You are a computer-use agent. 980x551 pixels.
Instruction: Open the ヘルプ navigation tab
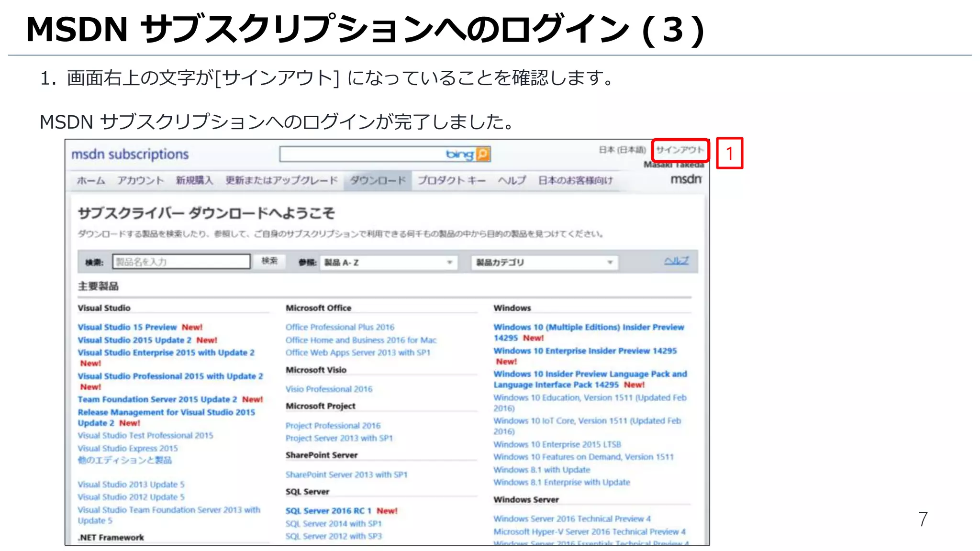(x=512, y=180)
